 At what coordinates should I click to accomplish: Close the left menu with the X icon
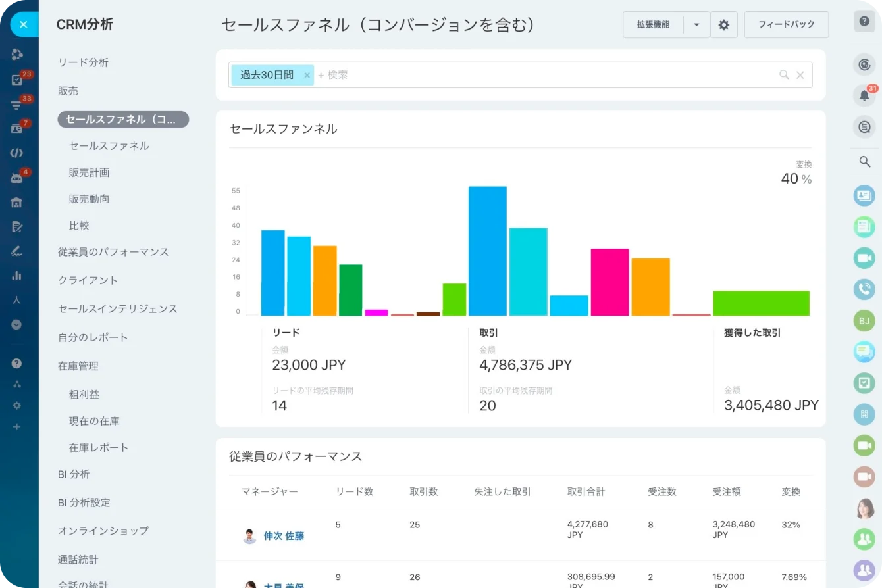[x=24, y=25]
